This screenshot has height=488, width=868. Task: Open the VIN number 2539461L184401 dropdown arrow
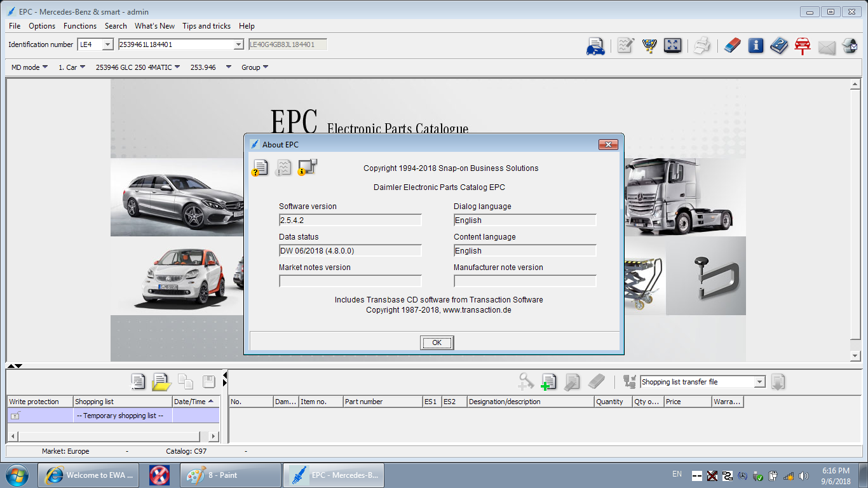coord(238,44)
